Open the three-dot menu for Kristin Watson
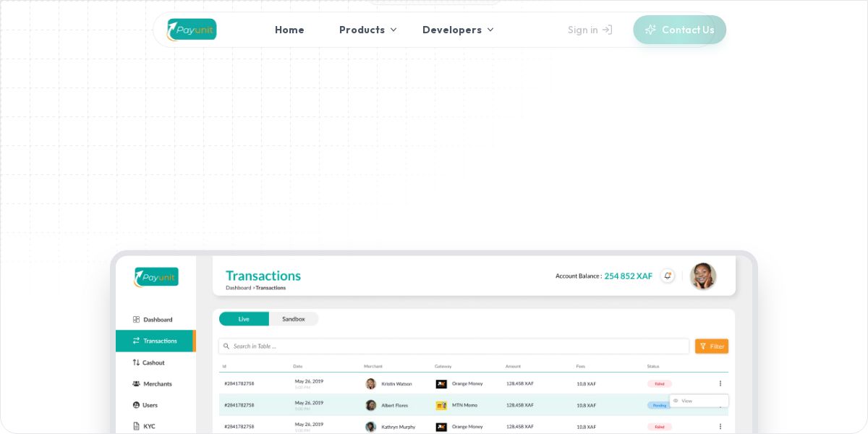The image size is (868, 434). coord(720,383)
